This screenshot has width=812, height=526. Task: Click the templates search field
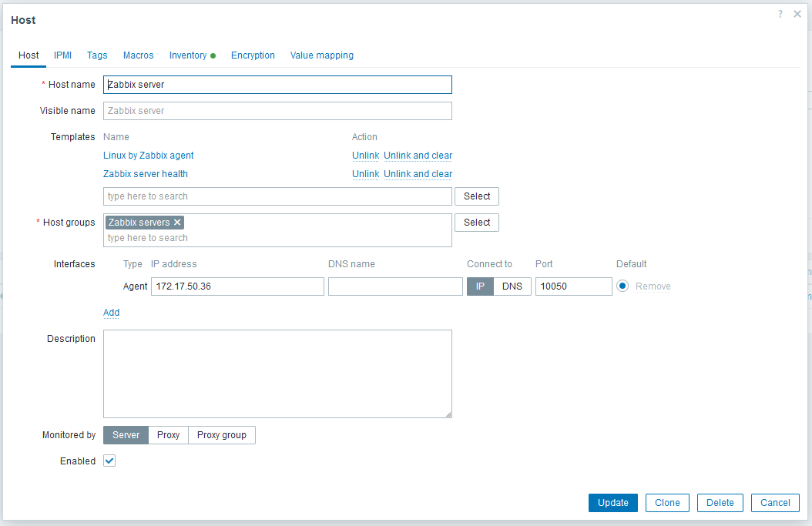tap(277, 196)
